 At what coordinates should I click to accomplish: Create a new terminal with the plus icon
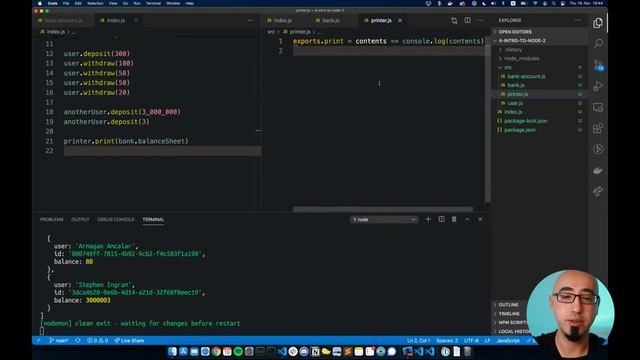(428, 219)
